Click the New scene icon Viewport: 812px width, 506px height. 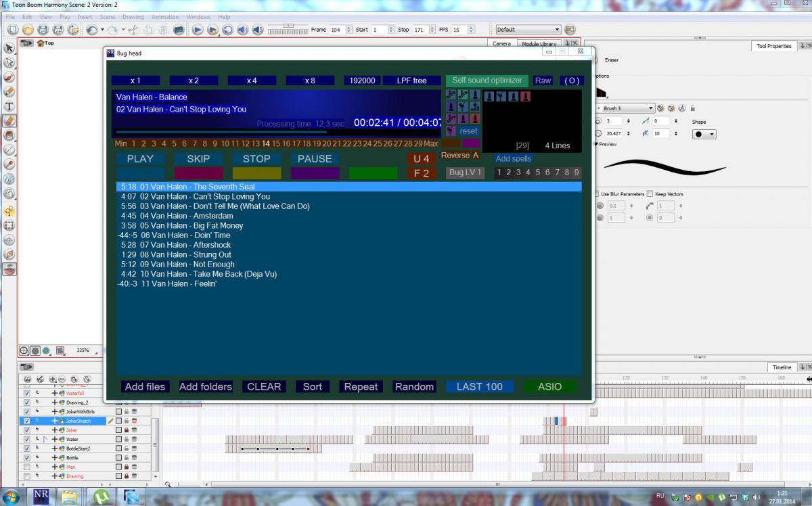click(13, 30)
